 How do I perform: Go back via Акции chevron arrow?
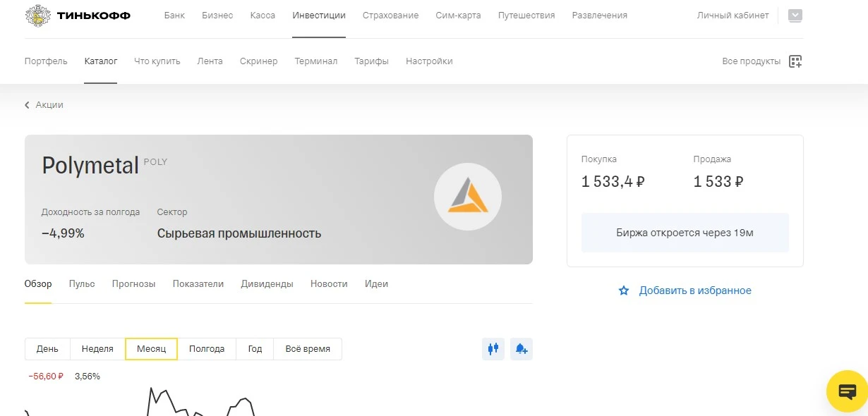28,105
